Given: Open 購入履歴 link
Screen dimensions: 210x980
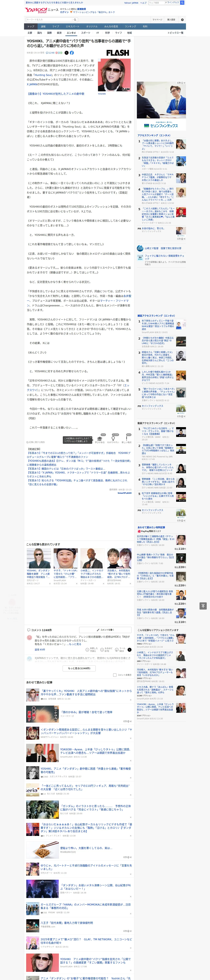Looking at the screenshot, I should [x=171, y=20].
